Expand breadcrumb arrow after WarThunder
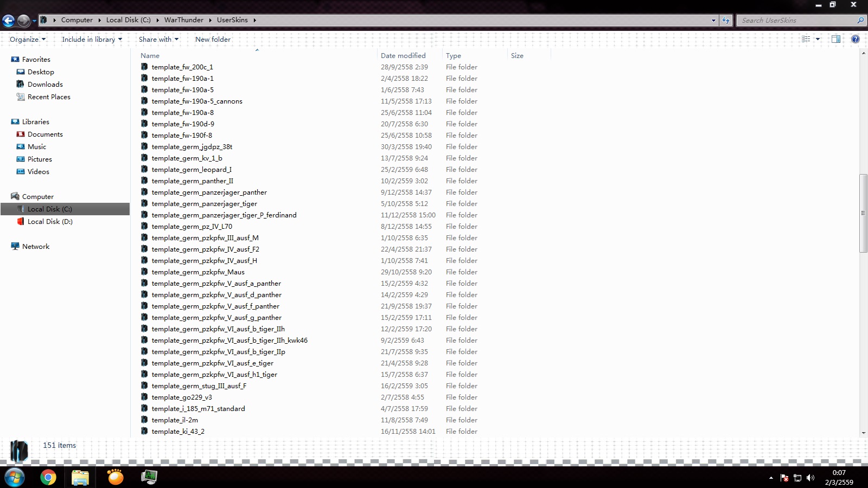This screenshot has height=488, width=868. [x=210, y=21]
